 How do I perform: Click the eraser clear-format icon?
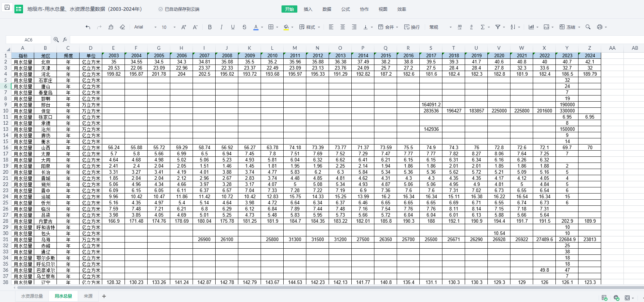click(x=122, y=27)
